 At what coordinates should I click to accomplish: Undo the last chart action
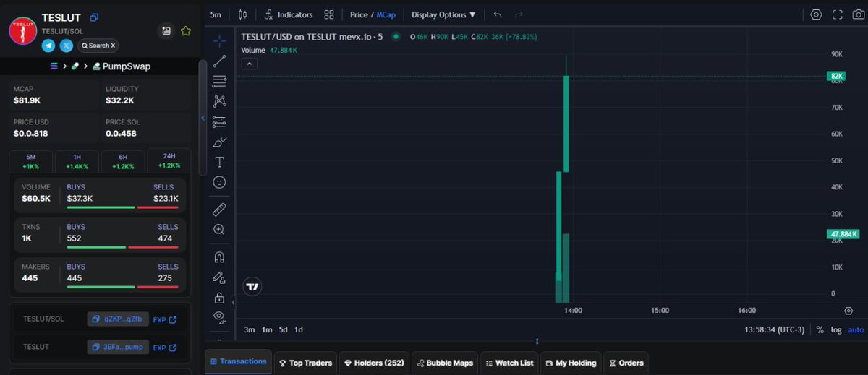(x=498, y=14)
